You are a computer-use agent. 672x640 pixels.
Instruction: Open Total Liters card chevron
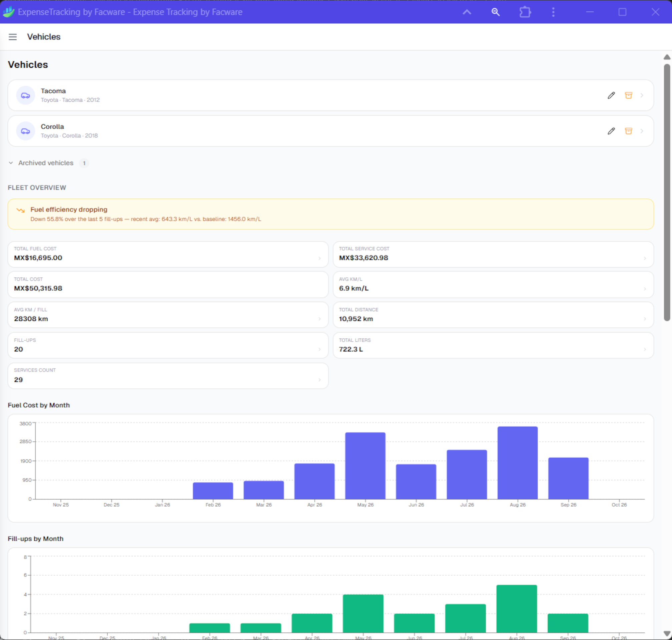click(x=645, y=349)
